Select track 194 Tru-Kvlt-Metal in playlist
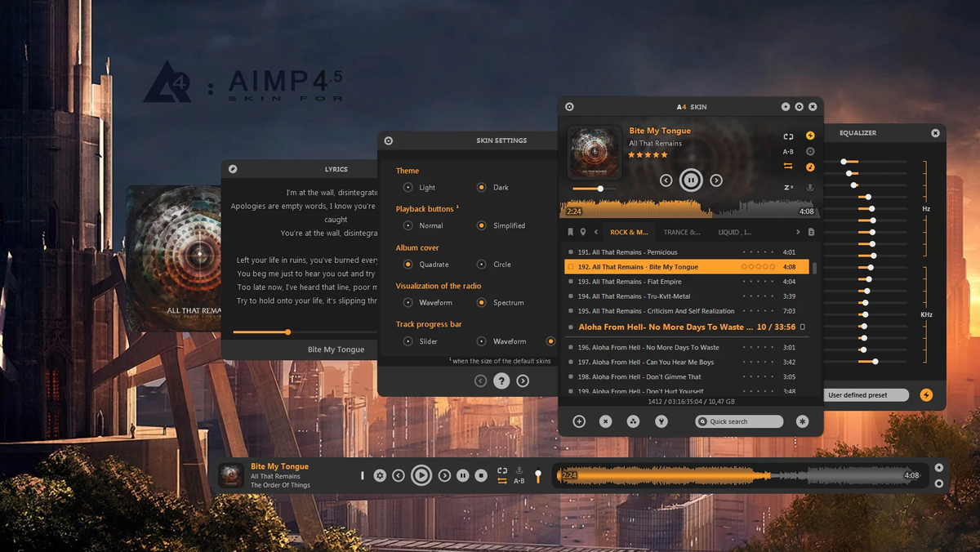980x552 pixels. (x=688, y=296)
